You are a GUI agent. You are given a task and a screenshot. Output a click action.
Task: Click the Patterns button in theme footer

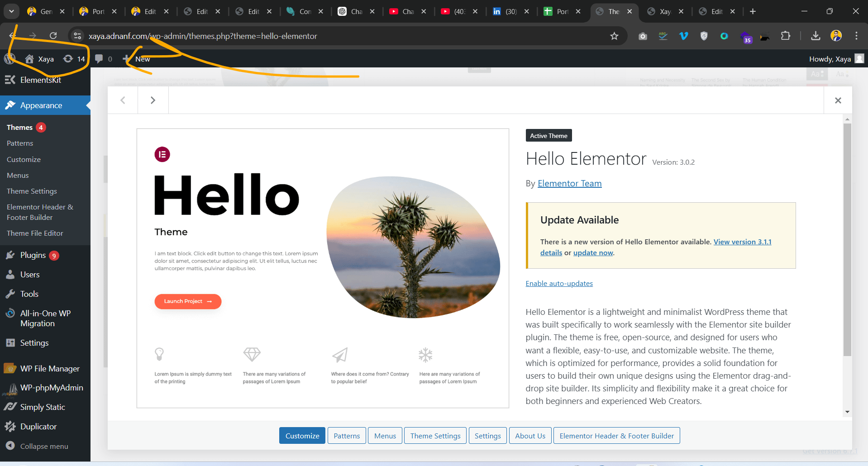(347, 436)
